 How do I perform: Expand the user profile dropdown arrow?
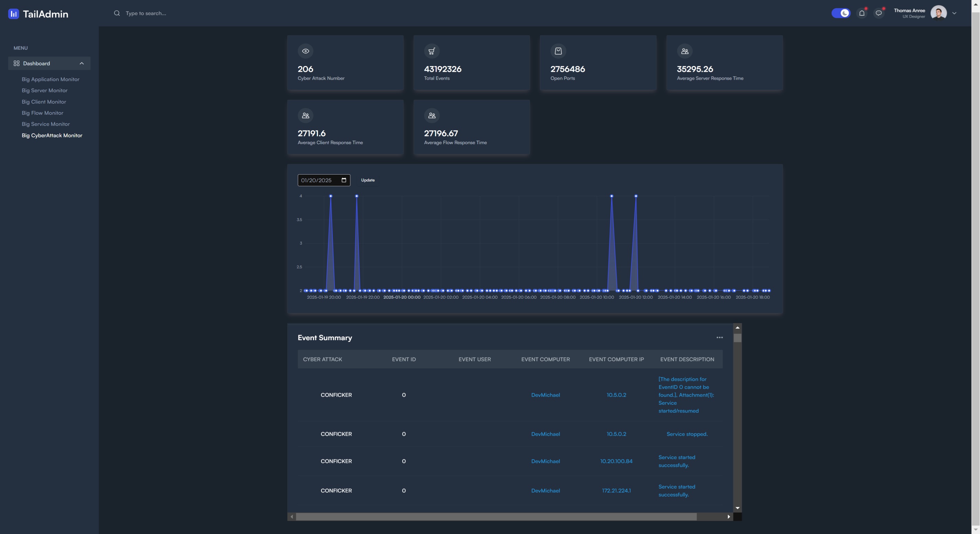[x=954, y=13]
